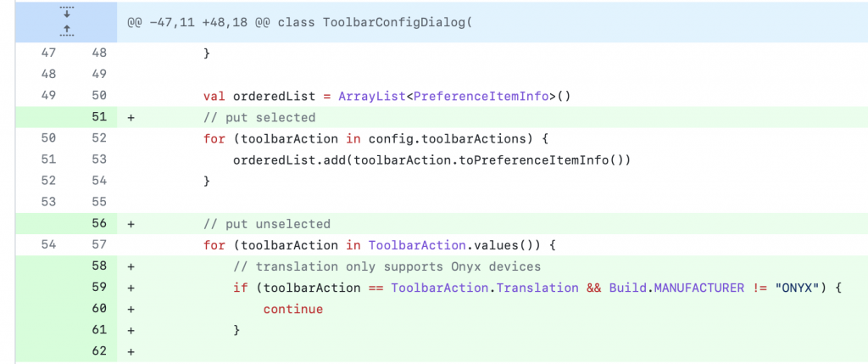Viewport: 868px width, 364px height.
Task: Click old line number 54
Action: pos(48,245)
